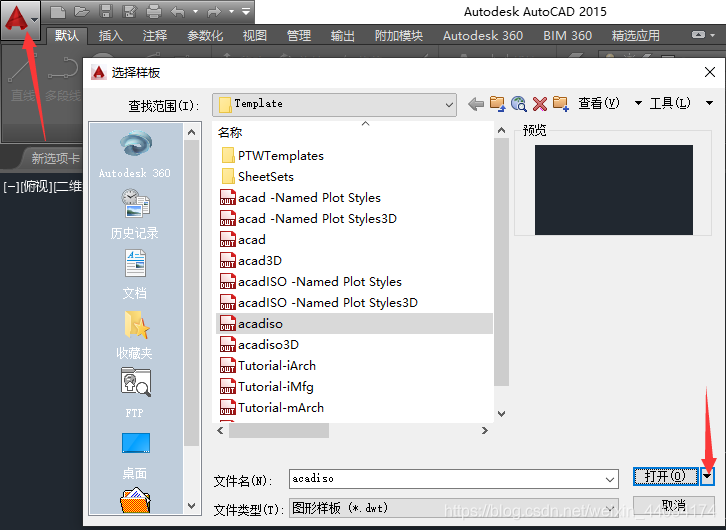Select the BIM 360 ribbon tab
This screenshot has height=530, width=726.
click(x=568, y=36)
